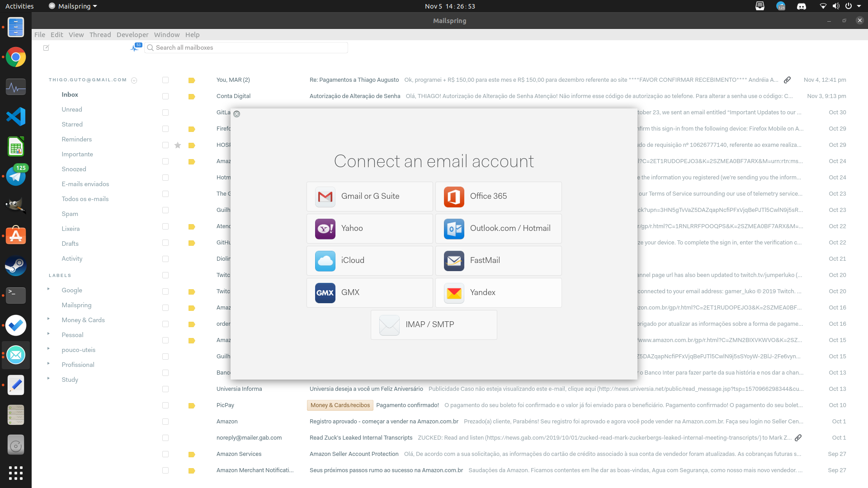Viewport: 868px width, 488px height.
Task: Open the Thread menu
Action: coord(100,34)
